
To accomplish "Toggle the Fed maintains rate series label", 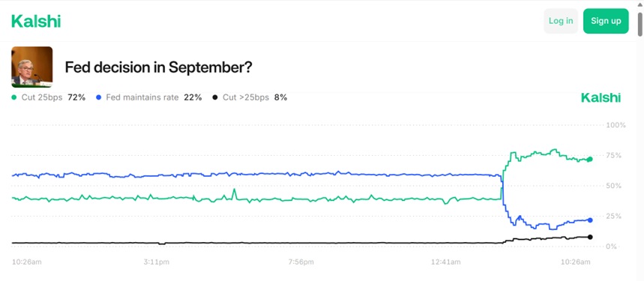I will [x=142, y=97].
